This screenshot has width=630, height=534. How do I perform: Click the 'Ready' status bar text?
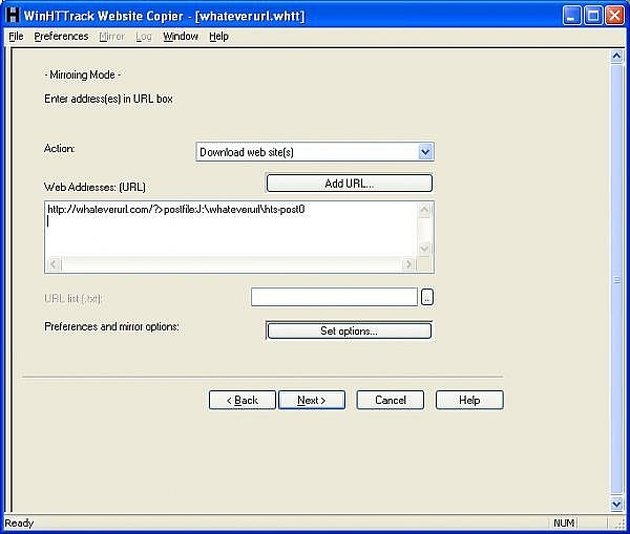[x=19, y=523]
